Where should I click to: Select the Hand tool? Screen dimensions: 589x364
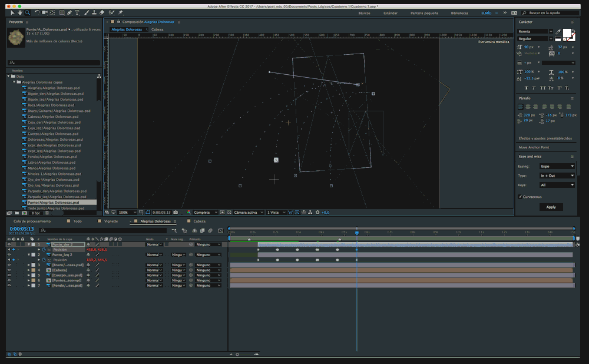(20, 12)
